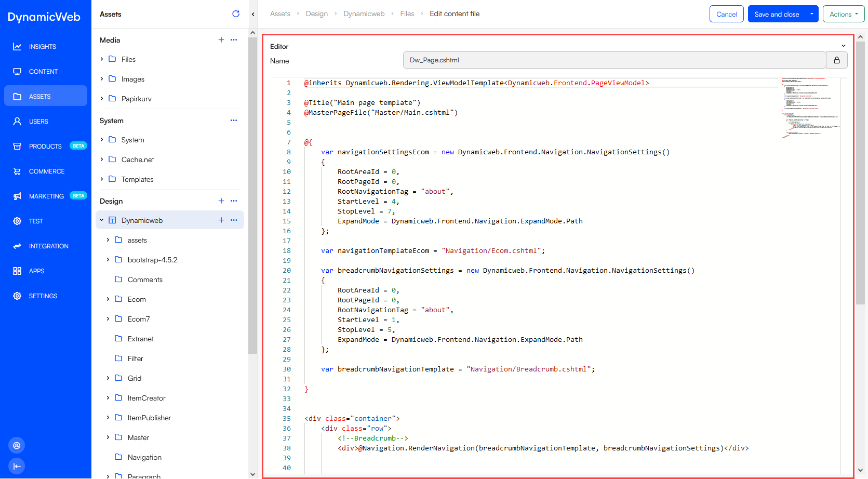Open the Marketing megaphone icon
Image resolution: width=868 pixels, height=479 pixels.
click(x=17, y=196)
